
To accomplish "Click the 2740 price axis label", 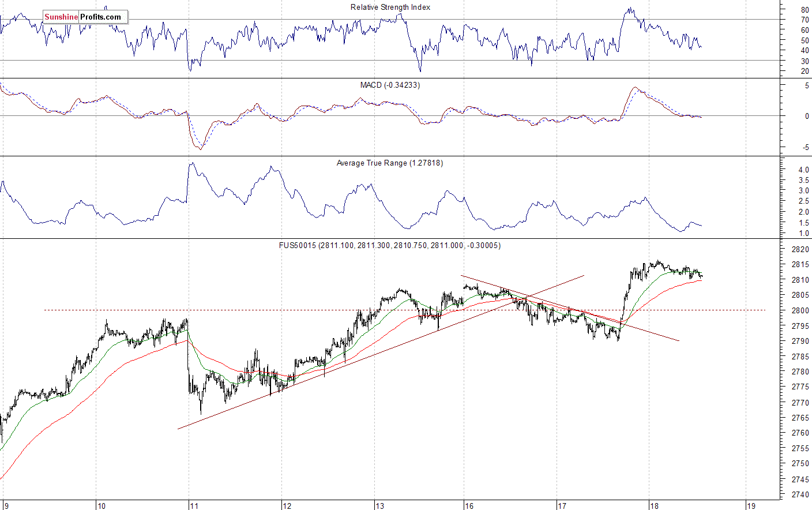I will [x=800, y=494].
